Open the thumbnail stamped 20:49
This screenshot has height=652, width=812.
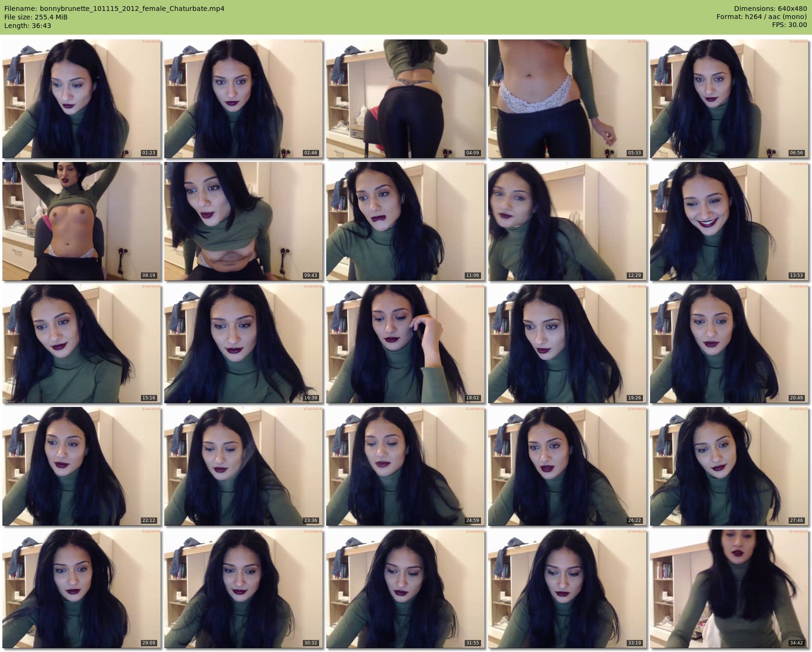(x=729, y=344)
